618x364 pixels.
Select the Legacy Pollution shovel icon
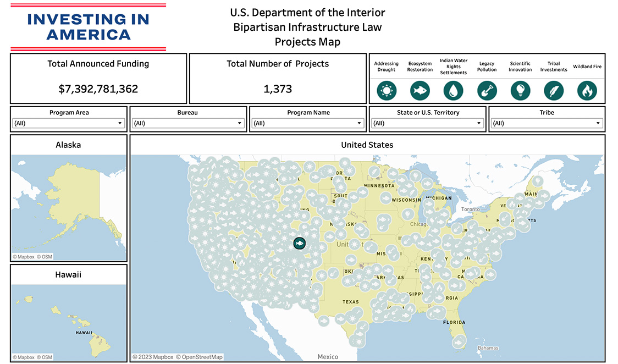pyautogui.click(x=487, y=91)
